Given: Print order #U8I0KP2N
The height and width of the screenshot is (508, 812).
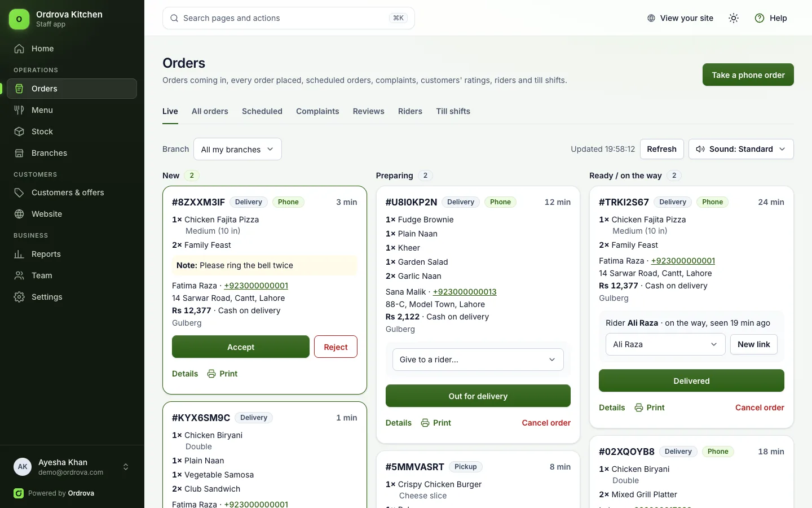Looking at the screenshot, I should tap(436, 423).
